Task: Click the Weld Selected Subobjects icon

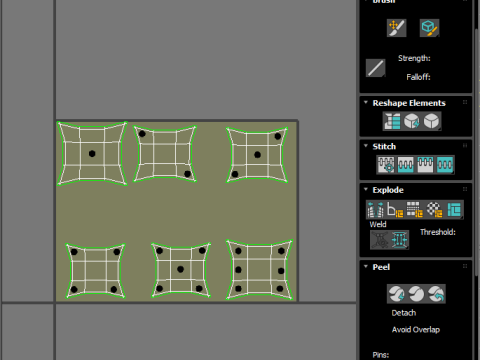Action: 399,240
